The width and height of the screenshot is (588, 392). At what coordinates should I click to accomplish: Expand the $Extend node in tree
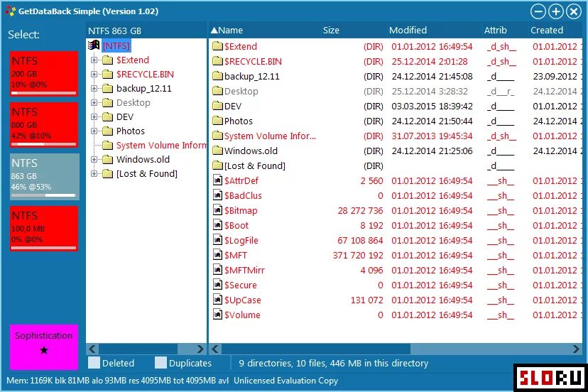pos(94,60)
